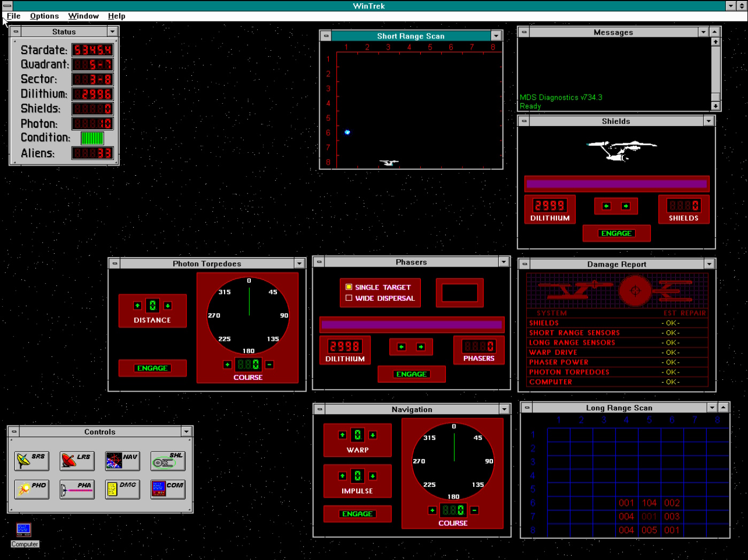Open the Status window control menu box
Viewport: 748px width, 560px height.
16,32
